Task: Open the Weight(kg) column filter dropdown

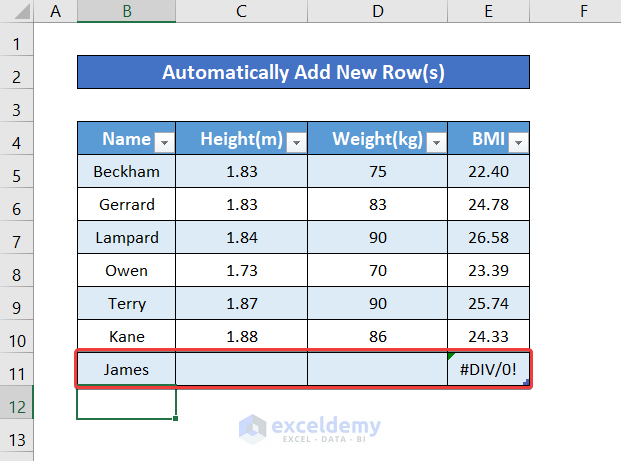Action: (x=436, y=142)
